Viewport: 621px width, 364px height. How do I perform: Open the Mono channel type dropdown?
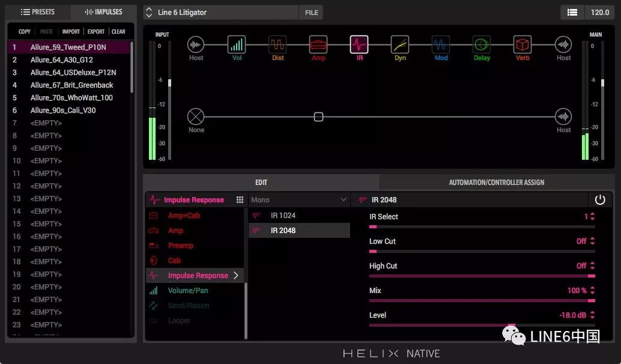click(x=299, y=200)
